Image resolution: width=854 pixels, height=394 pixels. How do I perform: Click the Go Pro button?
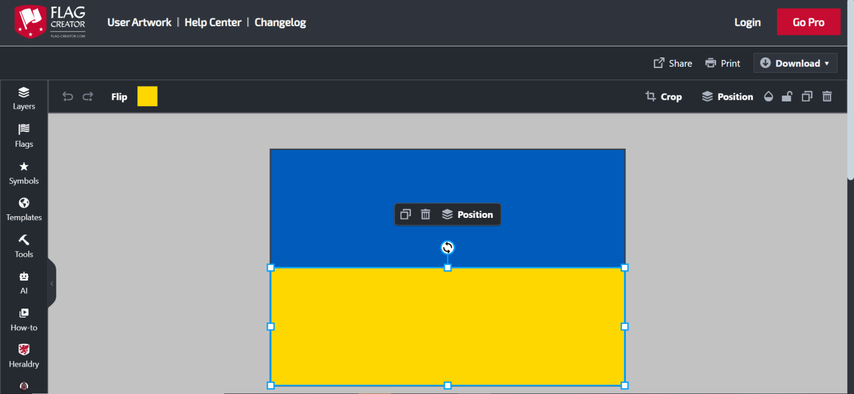(x=808, y=22)
